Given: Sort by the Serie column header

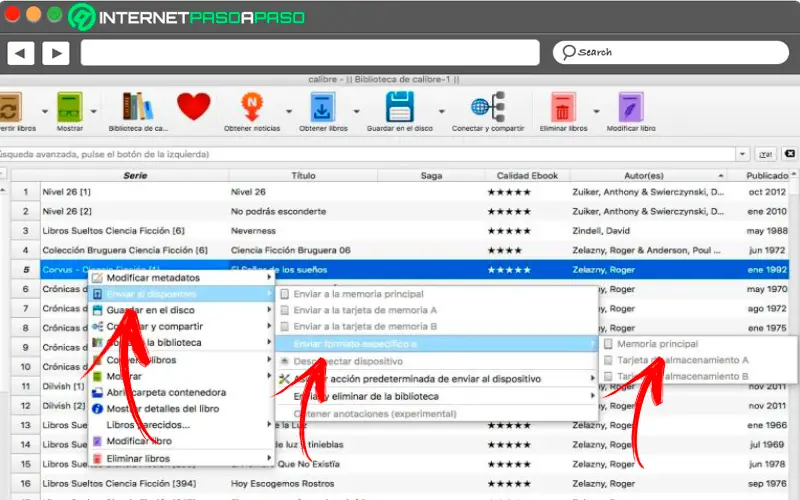Looking at the screenshot, I should (135, 176).
